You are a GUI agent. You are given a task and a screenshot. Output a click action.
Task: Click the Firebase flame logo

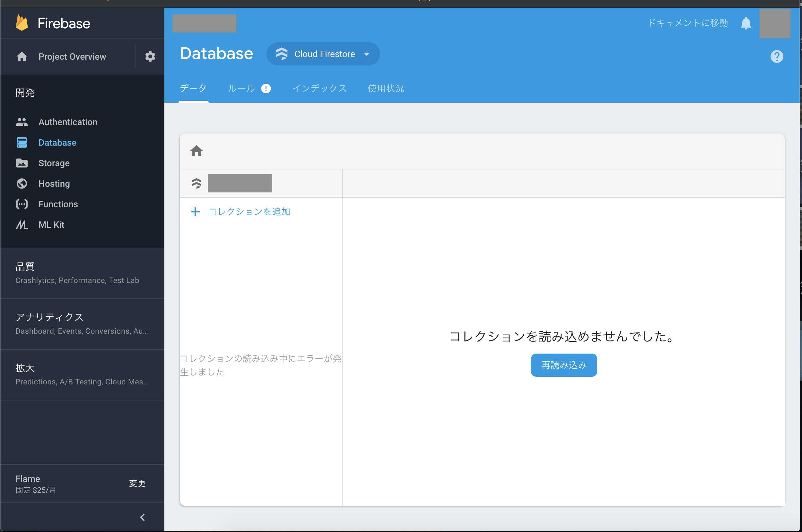pyautogui.click(x=22, y=23)
